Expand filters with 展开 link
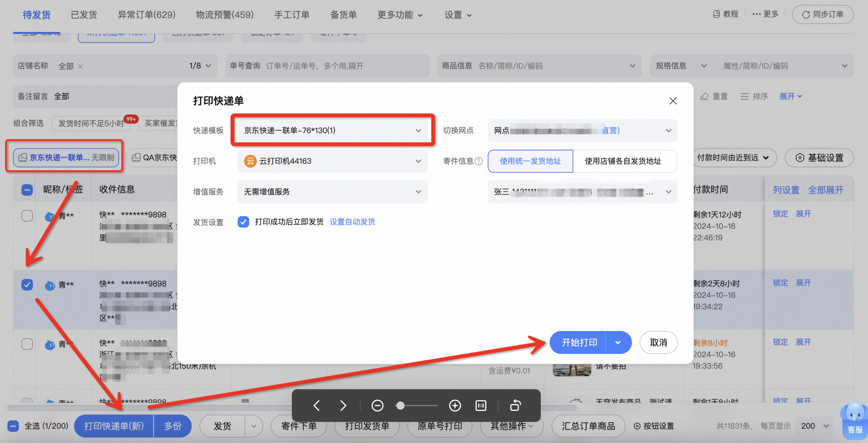 point(791,96)
